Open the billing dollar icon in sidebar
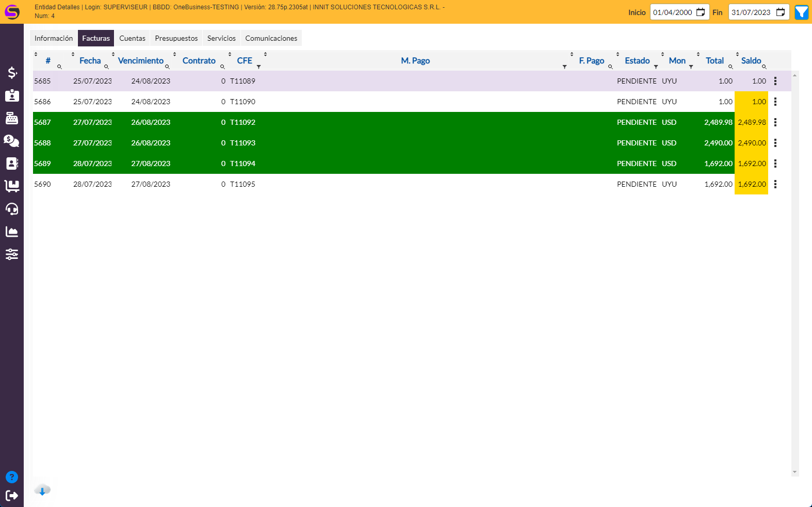The width and height of the screenshot is (812, 507). 12,73
